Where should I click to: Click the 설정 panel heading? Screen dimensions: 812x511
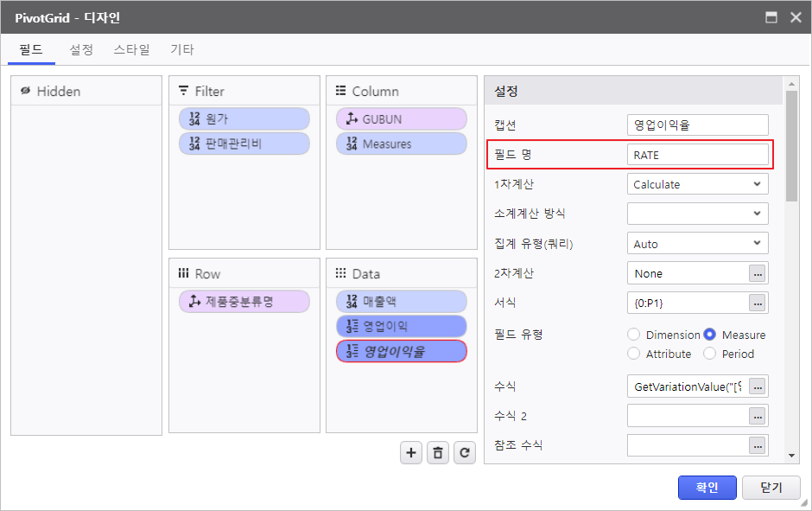[506, 91]
